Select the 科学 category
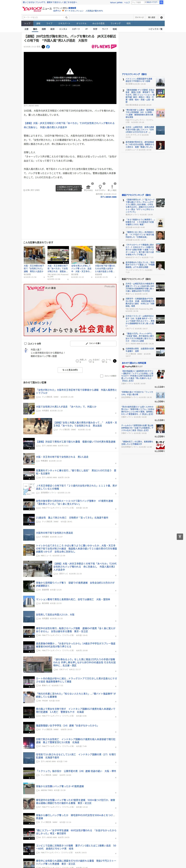The width and height of the screenshot is (186, 868). point(95,29)
